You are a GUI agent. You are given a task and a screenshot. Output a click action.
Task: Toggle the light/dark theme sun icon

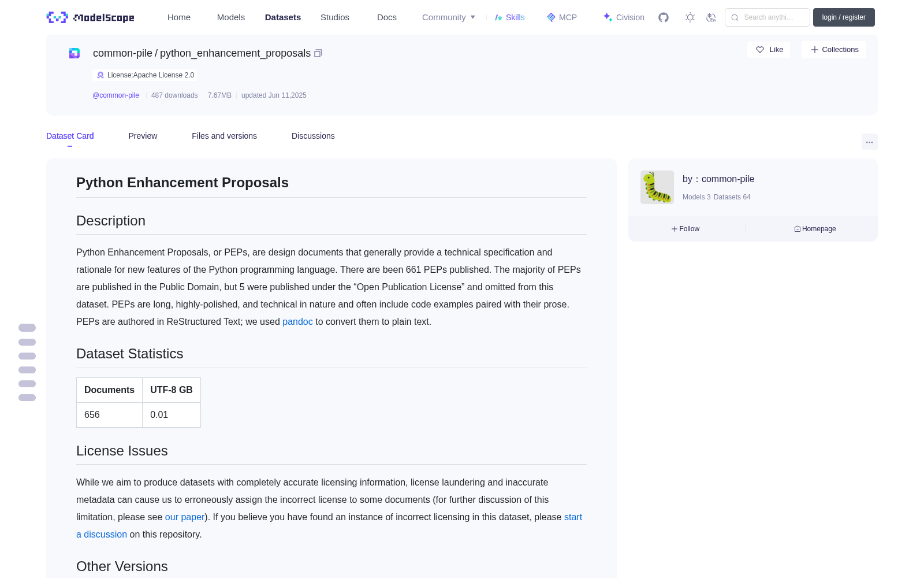tap(690, 17)
